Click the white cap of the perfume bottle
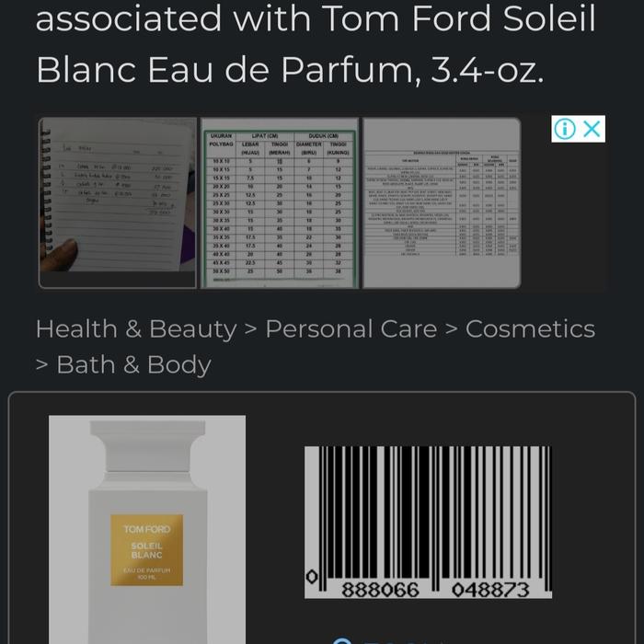This screenshot has width=644, height=644. [x=147, y=445]
